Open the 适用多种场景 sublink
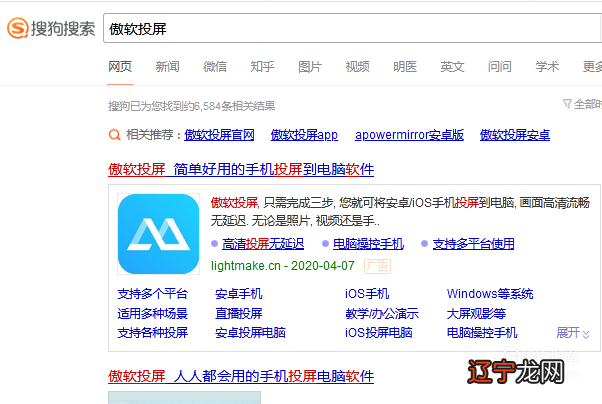This screenshot has height=404, width=602. 152,314
